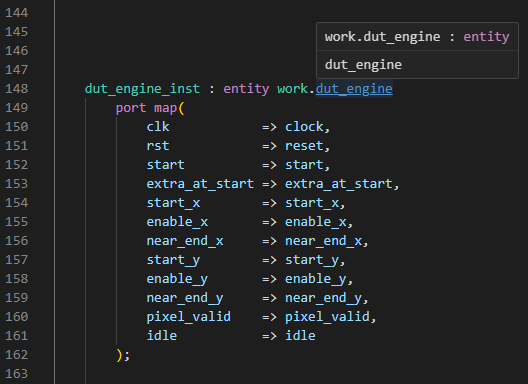Image resolution: width=528 pixels, height=384 pixels.
Task: Click the 'enable_x' signal on the right
Action: click(x=316, y=222)
